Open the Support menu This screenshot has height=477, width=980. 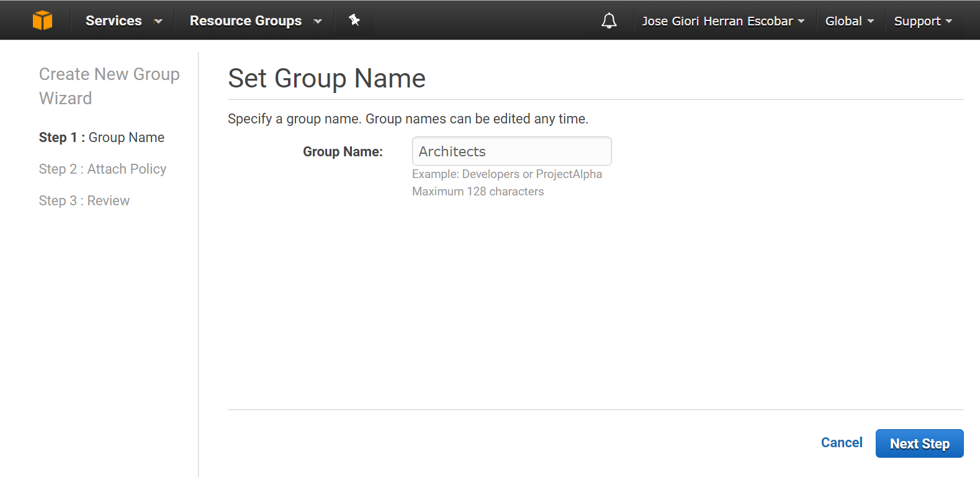(x=923, y=21)
